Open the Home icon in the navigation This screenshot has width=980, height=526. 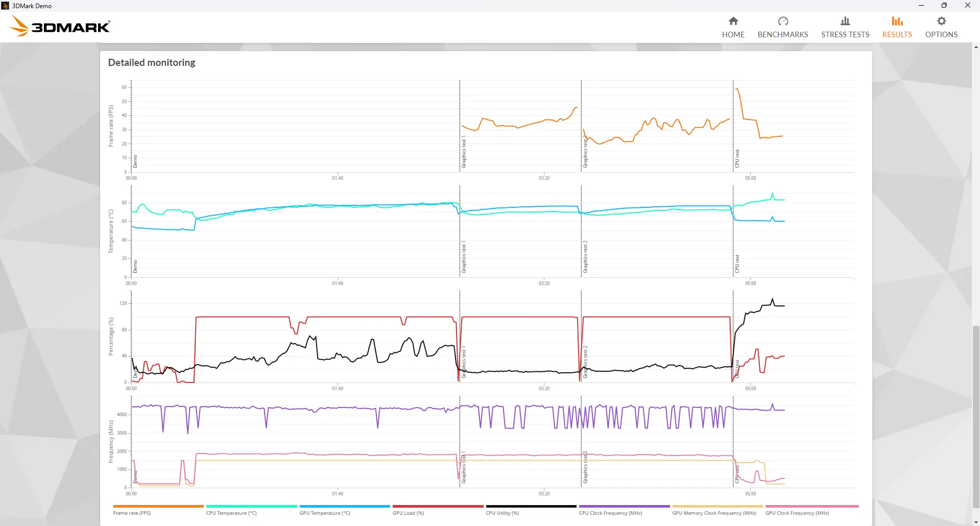[x=733, y=21]
